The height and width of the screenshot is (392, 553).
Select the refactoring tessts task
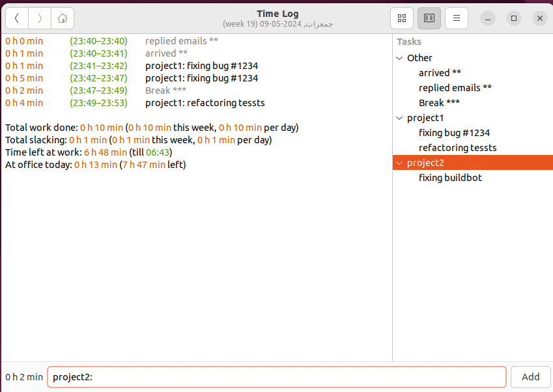point(457,147)
